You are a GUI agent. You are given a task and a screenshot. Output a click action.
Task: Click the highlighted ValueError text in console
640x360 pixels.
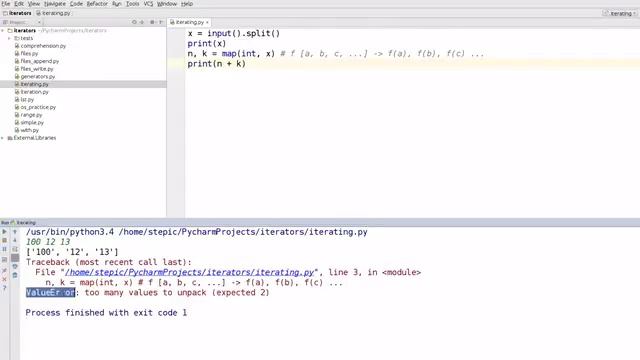point(51,293)
